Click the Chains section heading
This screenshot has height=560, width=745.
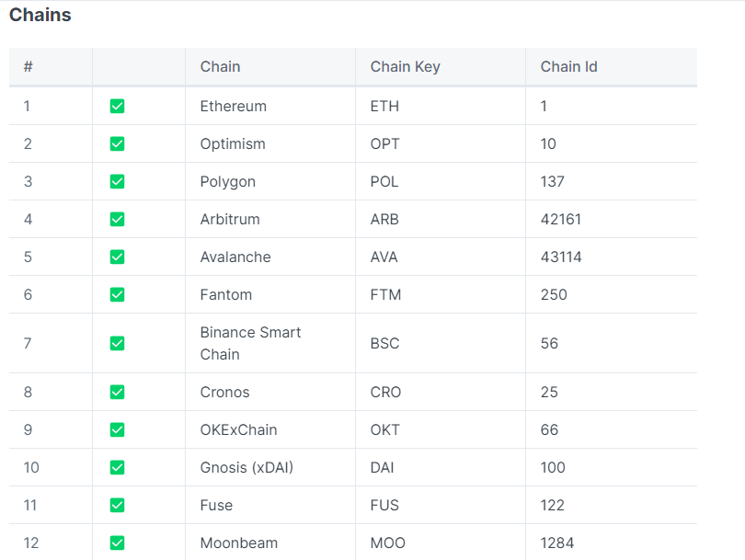coord(40,16)
